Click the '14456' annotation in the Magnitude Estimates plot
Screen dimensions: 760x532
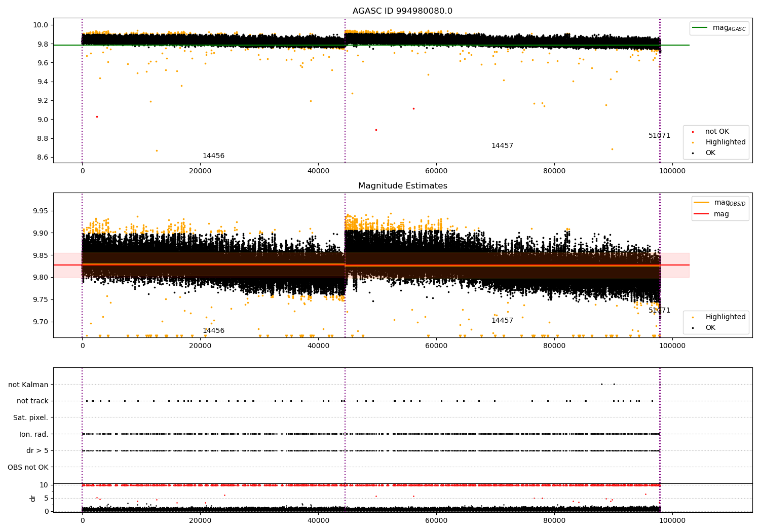pyautogui.click(x=213, y=331)
